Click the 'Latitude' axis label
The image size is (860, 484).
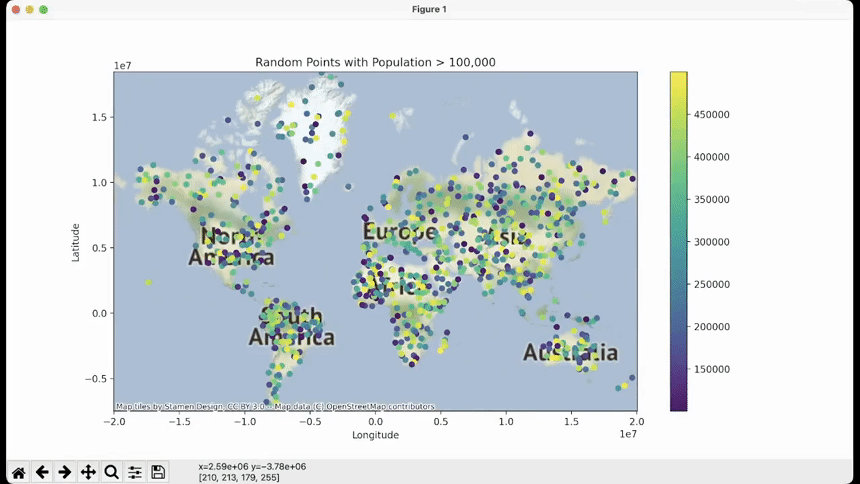tap(76, 243)
